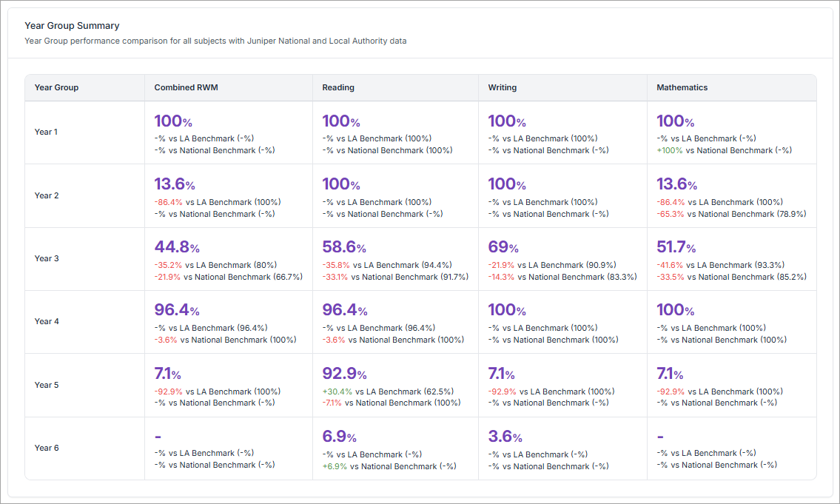Screen dimensions: 840x504
Task: Select the Year 5 row label
Action: click(x=46, y=385)
